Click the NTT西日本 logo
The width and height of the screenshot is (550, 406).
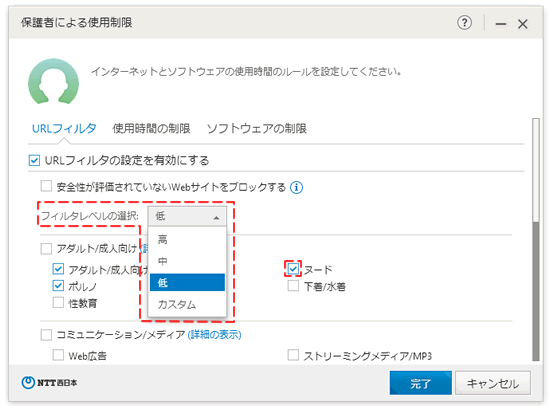[49, 382]
